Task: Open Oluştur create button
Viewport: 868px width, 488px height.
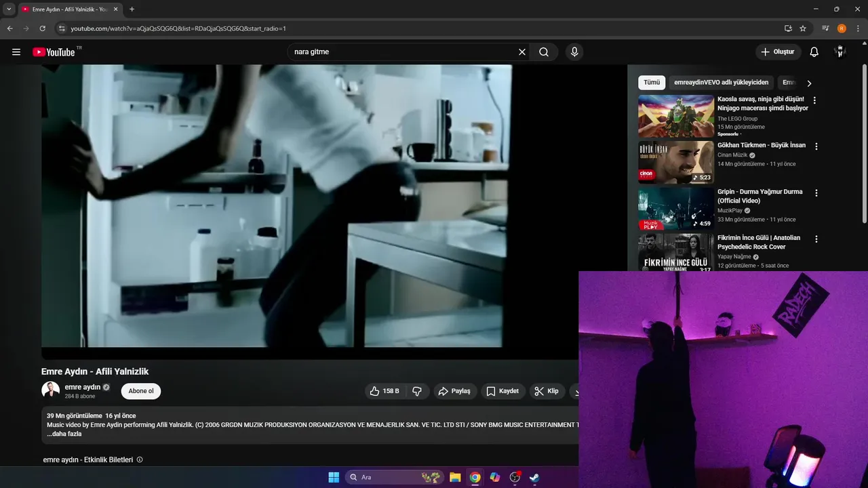Action: (x=778, y=52)
